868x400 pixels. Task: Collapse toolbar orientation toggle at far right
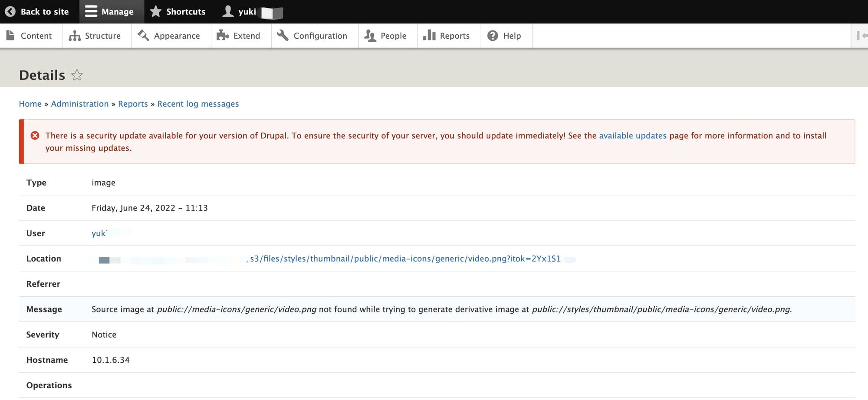tap(861, 36)
